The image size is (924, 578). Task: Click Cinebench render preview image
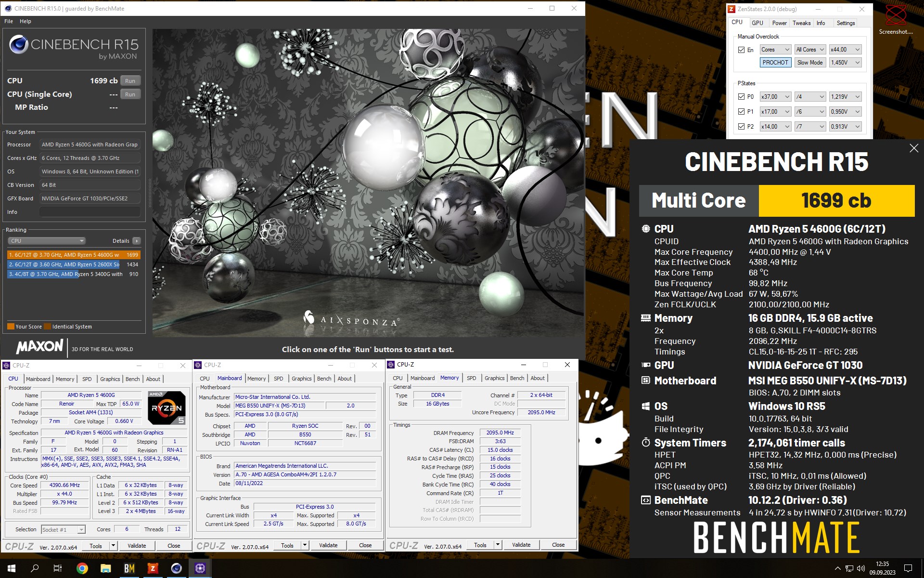[x=368, y=183]
